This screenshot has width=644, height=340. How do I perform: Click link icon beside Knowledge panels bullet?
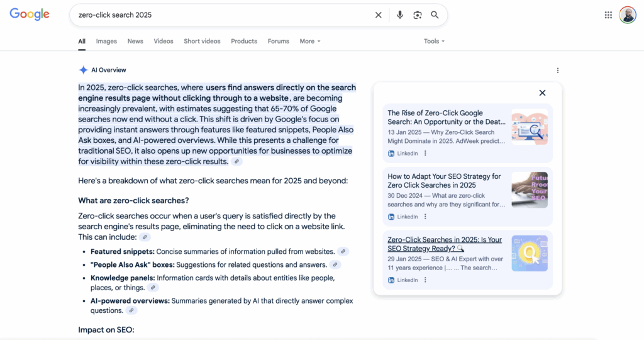point(153,288)
